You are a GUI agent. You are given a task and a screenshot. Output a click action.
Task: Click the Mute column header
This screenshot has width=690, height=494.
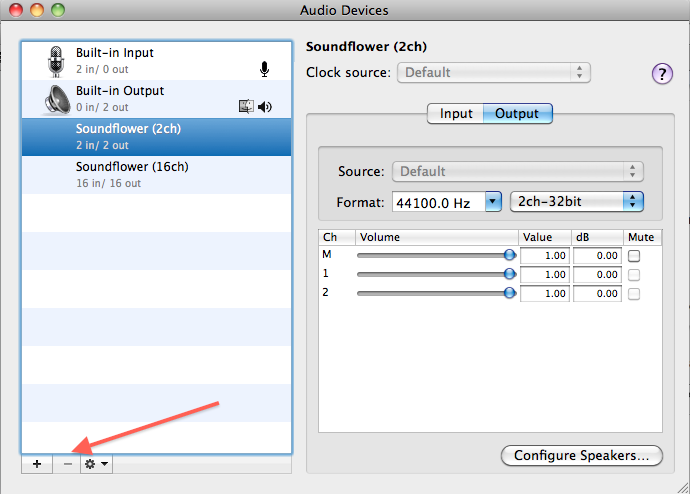642,237
